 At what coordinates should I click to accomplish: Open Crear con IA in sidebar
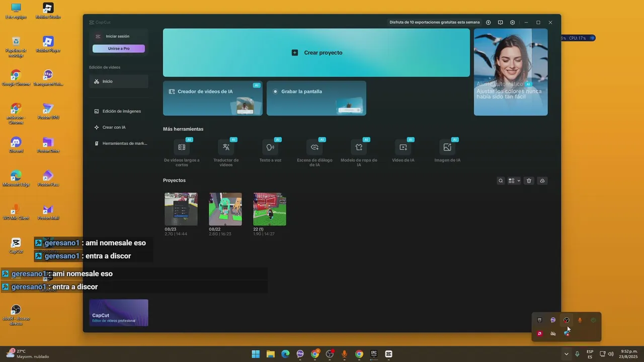[x=119, y=127]
